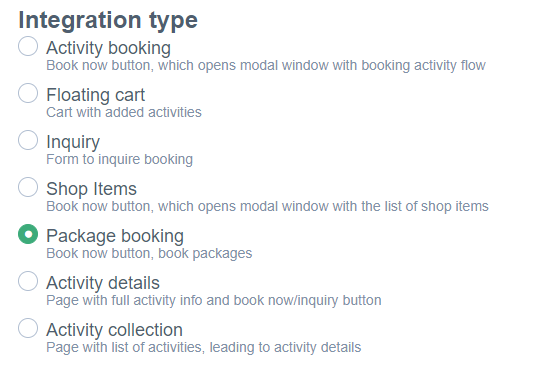Click the selected Package booking radio circle
The width and height of the screenshot is (541, 370).
click(x=28, y=234)
